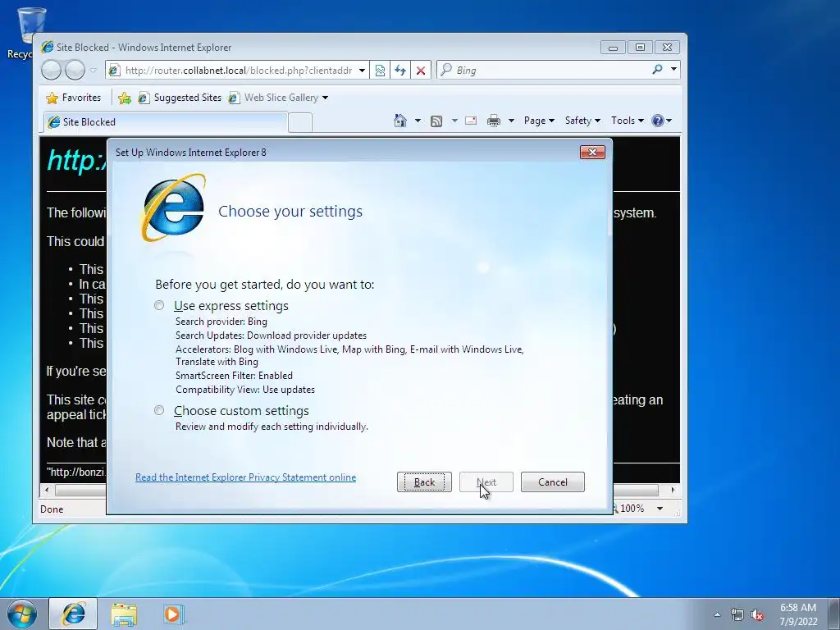Close the Set Up Internet Explorer 8 dialog
The width and height of the screenshot is (840, 630).
[592, 152]
